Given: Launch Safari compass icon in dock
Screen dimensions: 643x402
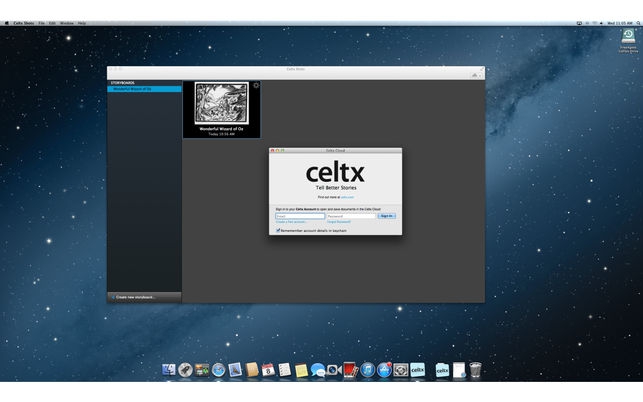Looking at the screenshot, I should [x=219, y=370].
